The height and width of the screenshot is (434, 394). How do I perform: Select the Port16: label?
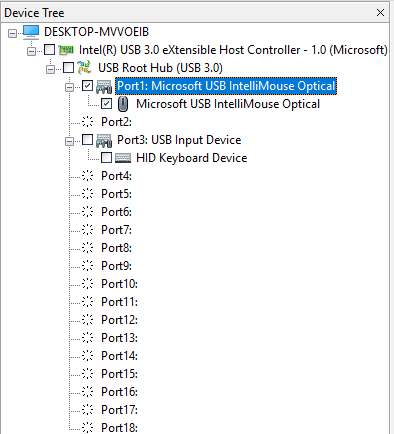[119, 392]
